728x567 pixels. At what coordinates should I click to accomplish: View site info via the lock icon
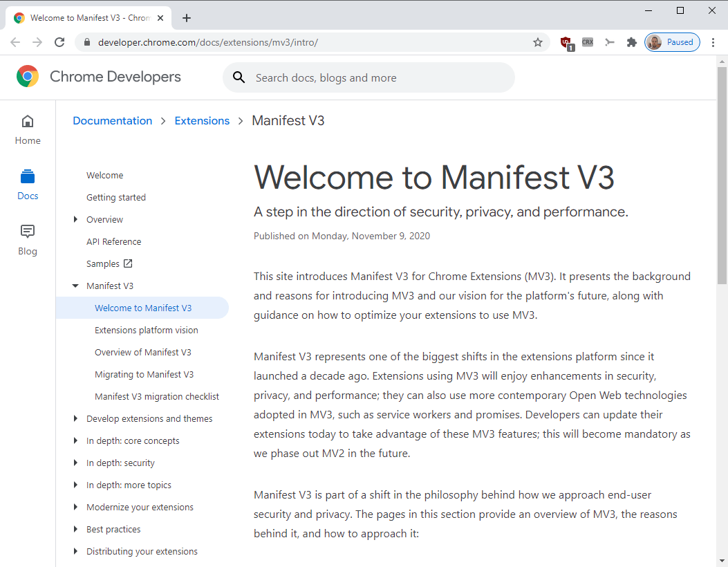[x=87, y=42]
